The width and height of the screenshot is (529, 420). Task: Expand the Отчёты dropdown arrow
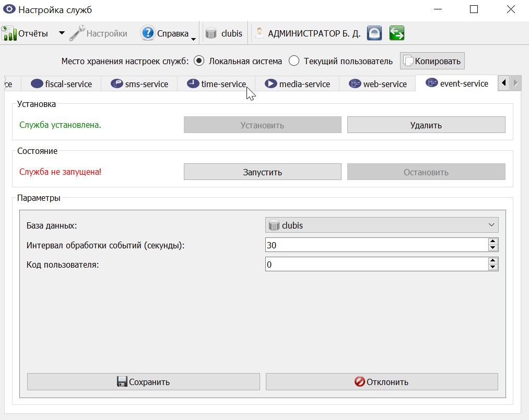pos(62,33)
